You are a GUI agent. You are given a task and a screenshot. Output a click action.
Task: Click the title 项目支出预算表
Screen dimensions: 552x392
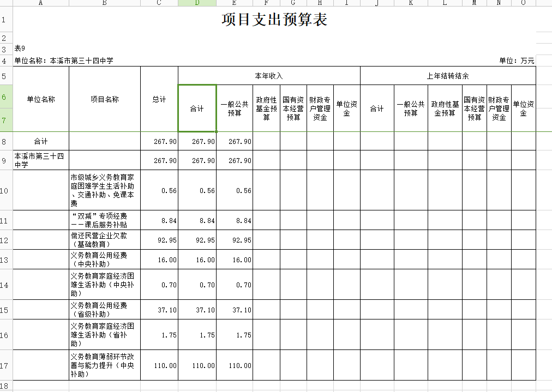[x=274, y=19]
